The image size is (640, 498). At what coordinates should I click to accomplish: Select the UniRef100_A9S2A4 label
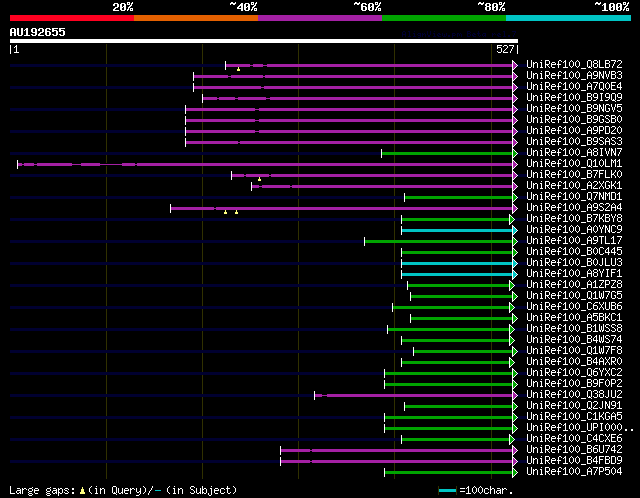[x=574, y=208]
